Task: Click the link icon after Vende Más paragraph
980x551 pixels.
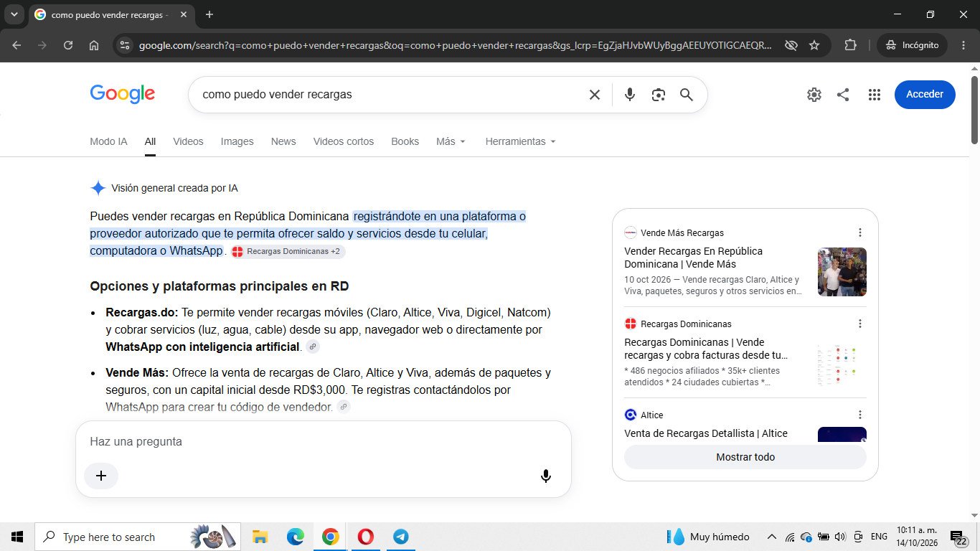Action: 344,407
